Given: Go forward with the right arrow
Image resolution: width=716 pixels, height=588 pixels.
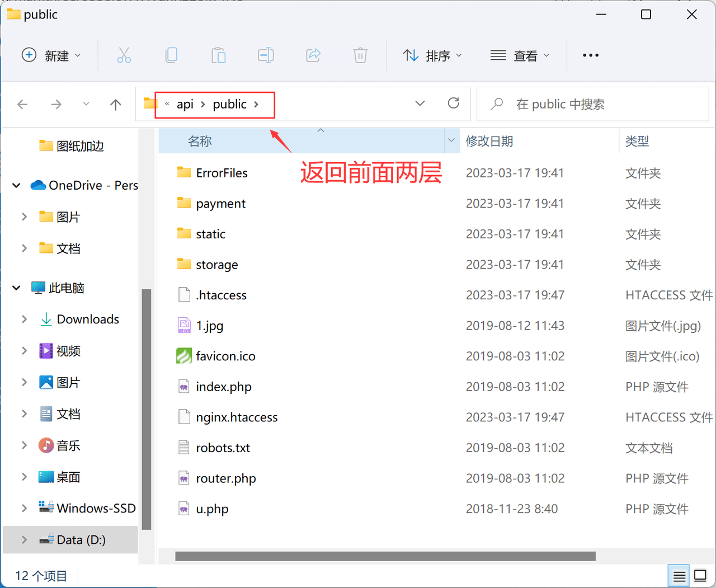Looking at the screenshot, I should click(x=56, y=104).
